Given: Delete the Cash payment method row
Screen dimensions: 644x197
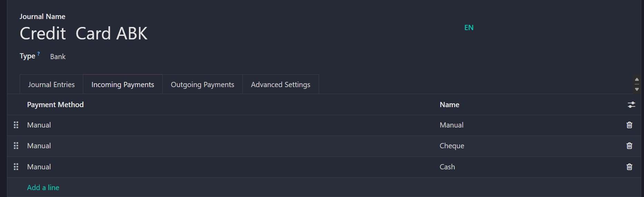Looking at the screenshot, I should pyautogui.click(x=629, y=167).
